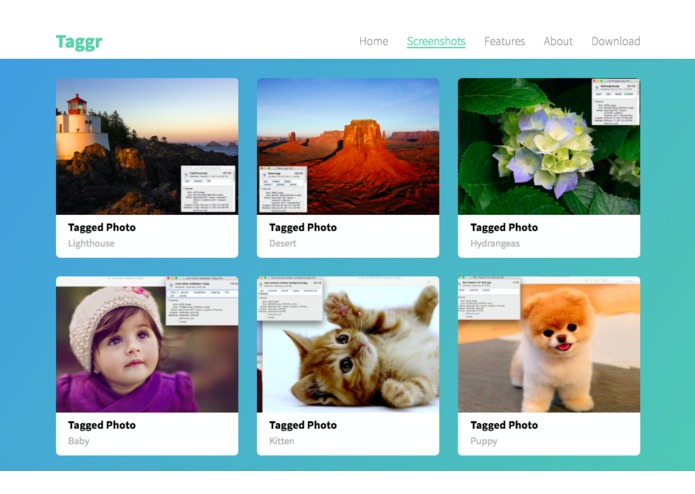This screenshot has width=695, height=494.
Task: View the Puppy photo thumbnail
Action: pyautogui.click(x=549, y=344)
